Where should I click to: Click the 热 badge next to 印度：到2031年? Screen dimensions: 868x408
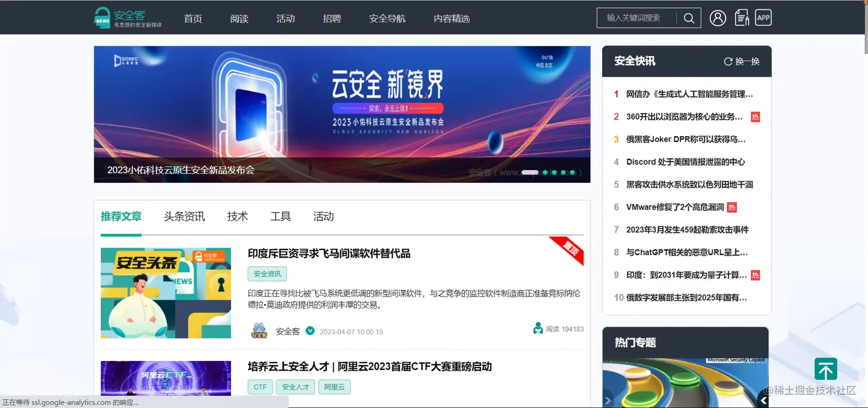pos(755,275)
